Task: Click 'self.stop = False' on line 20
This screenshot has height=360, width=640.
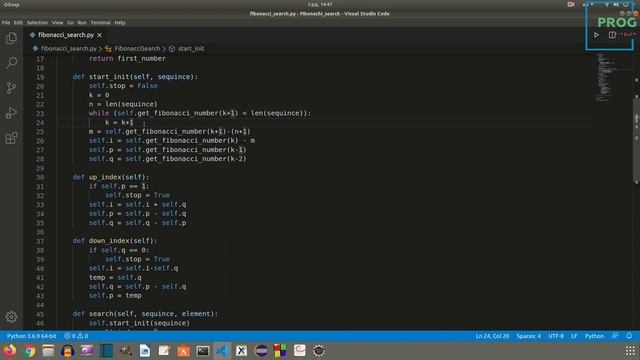Action: pos(123,86)
